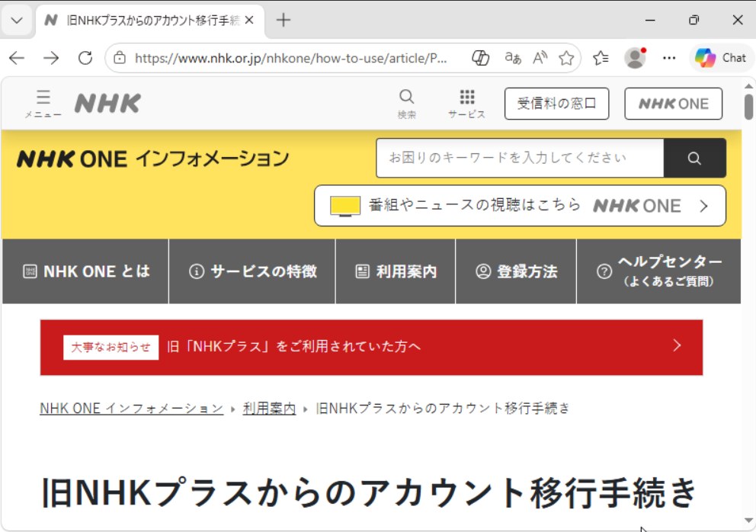Select the サービスの特徴 tab
The image size is (756, 532).
(252, 271)
